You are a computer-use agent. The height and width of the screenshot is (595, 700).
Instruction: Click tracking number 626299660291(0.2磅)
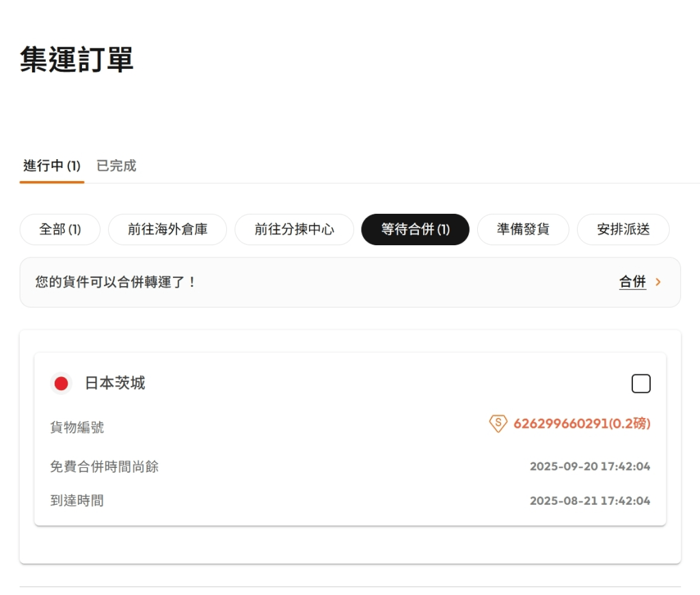pyautogui.click(x=582, y=424)
